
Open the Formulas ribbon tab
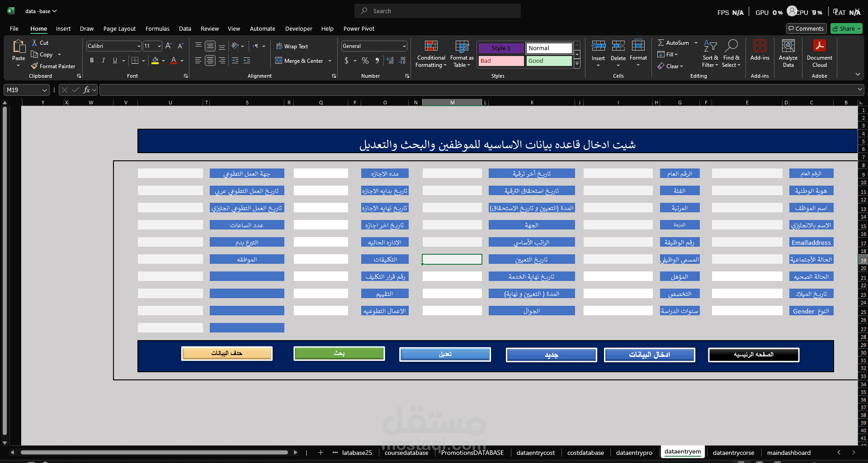[x=157, y=28]
